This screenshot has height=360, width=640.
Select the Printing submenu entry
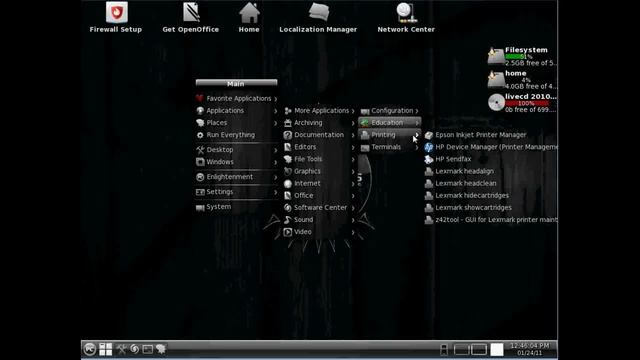coord(390,135)
